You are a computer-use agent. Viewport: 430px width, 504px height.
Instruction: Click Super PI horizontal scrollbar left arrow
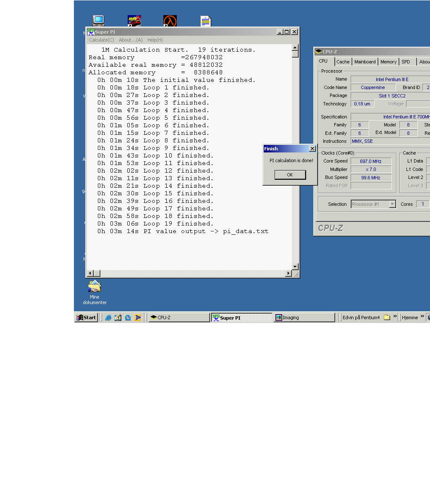click(90, 273)
